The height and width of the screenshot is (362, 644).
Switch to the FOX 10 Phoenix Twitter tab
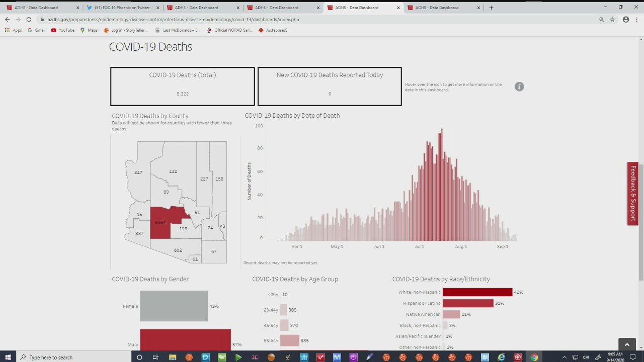click(123, 8)
